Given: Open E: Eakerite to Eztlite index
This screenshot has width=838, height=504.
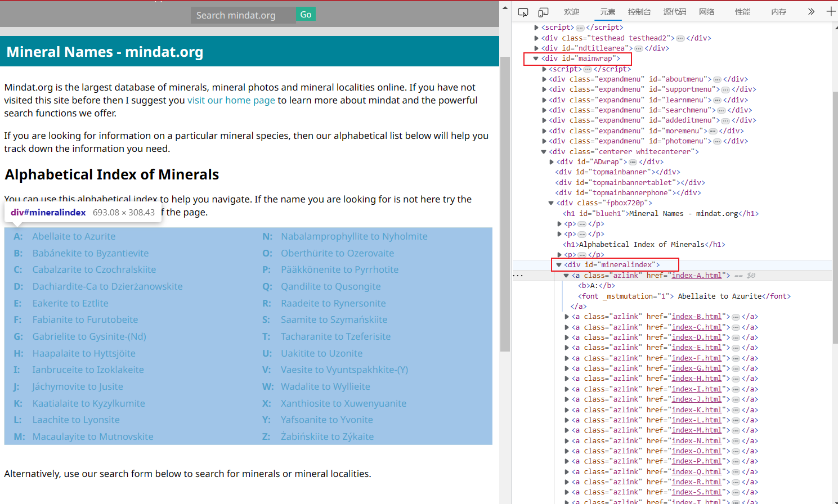Looking at the screenshot, I should 61,303.
